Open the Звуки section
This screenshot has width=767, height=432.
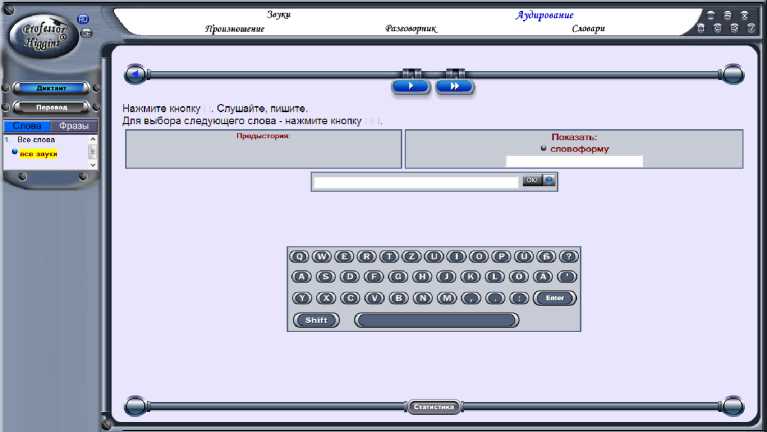[279, 15]
